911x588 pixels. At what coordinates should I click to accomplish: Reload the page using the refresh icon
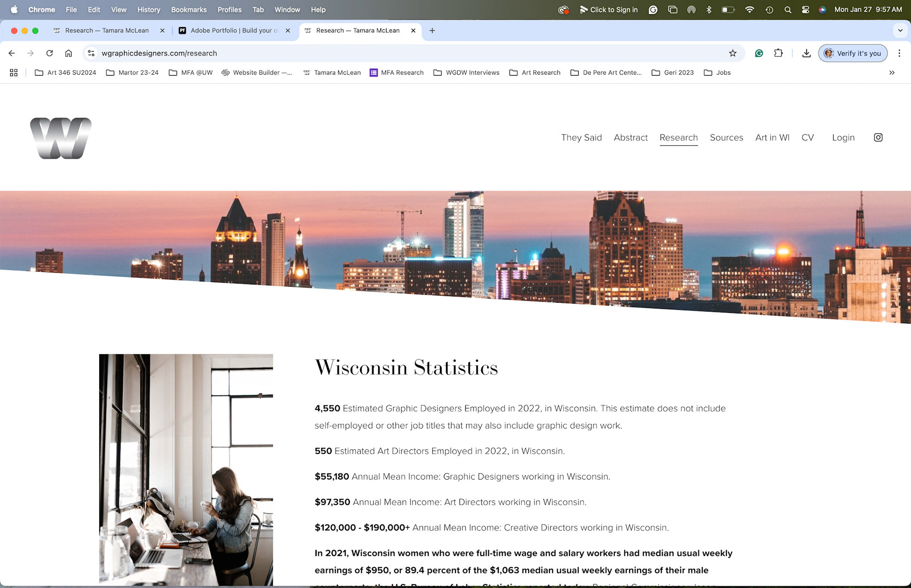49,53
